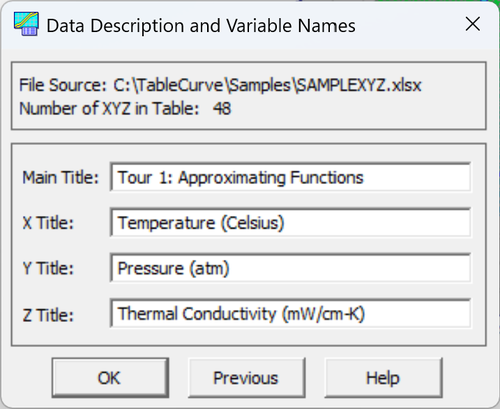
Task: Click the 'Y Title:' label
Action: [x=48, y=268]
